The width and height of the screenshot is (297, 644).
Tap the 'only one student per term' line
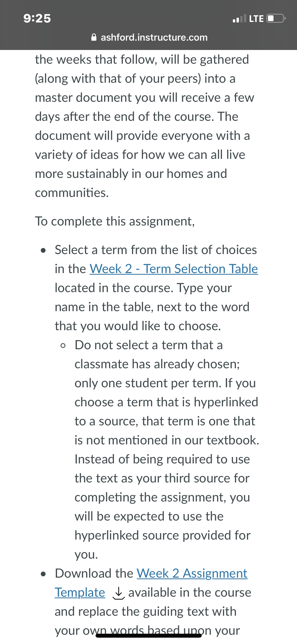(165, 383)
